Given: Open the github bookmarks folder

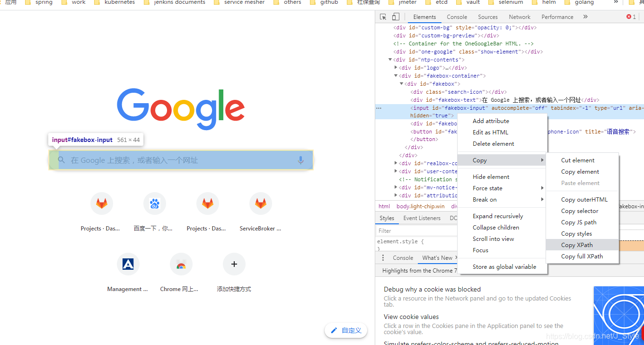Looking at the screenshot, I should (x=324, y=2).
